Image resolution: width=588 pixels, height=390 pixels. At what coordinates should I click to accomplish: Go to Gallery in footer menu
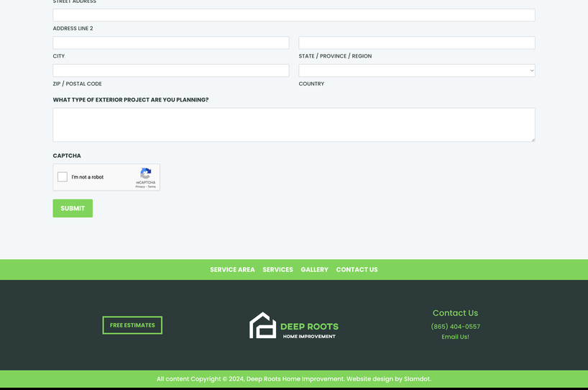[314, 270]
